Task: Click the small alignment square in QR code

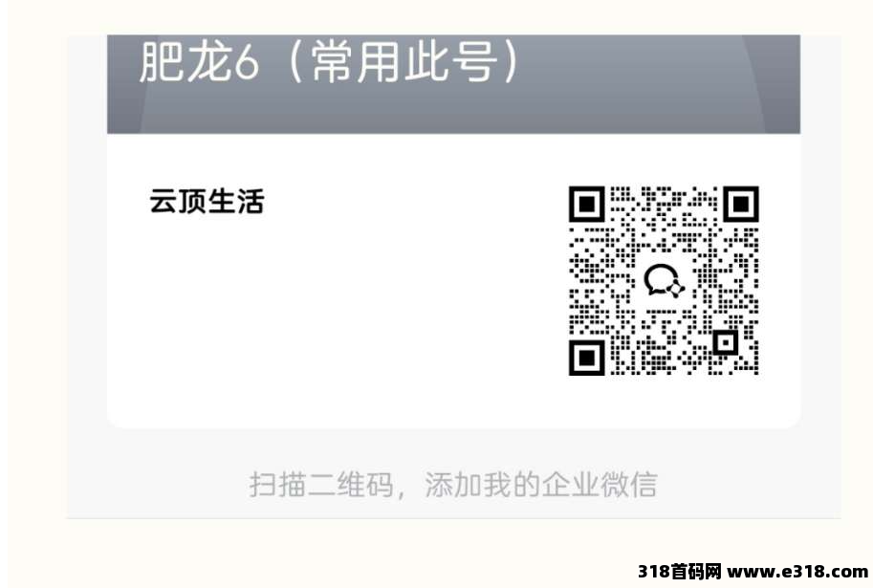Action: click(x=726, y=342)
